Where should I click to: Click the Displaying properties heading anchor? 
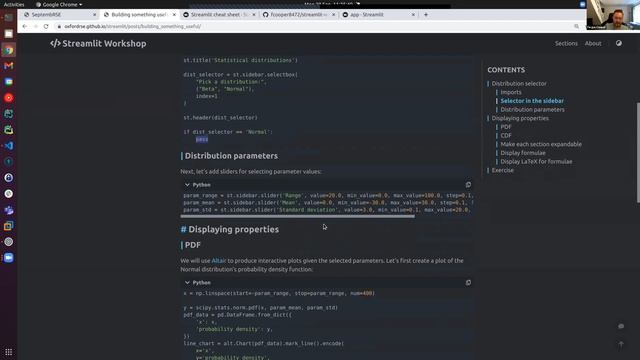pos(183,229)
